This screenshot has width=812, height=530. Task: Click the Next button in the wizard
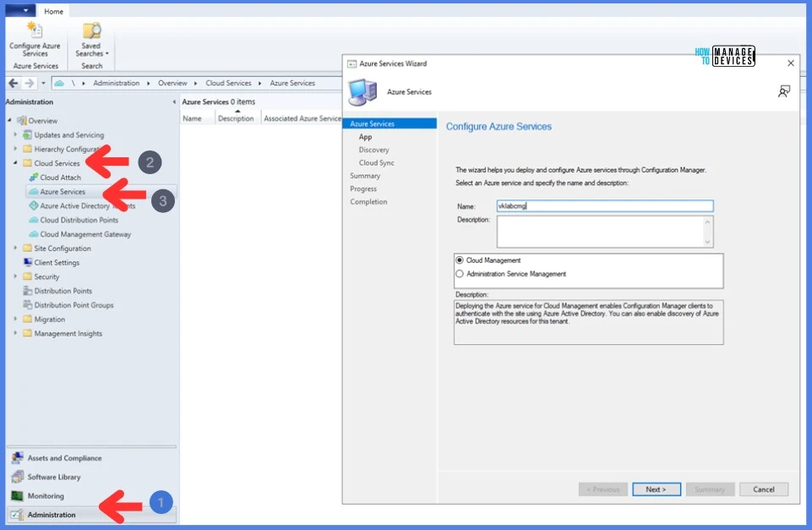[x=657, y=489]
